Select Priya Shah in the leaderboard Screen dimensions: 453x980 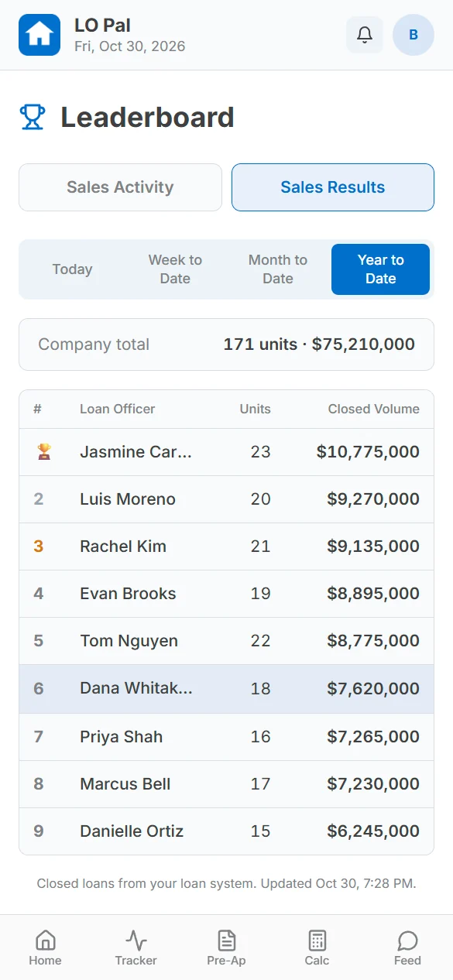tap(122, 736)
